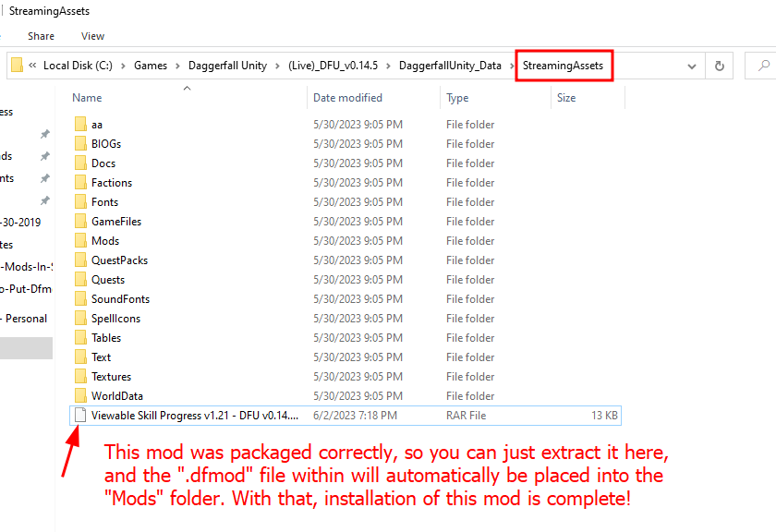Go to Local Disk (C:) breadcrumb
The image size is (776, 532).
coord(79,66)
